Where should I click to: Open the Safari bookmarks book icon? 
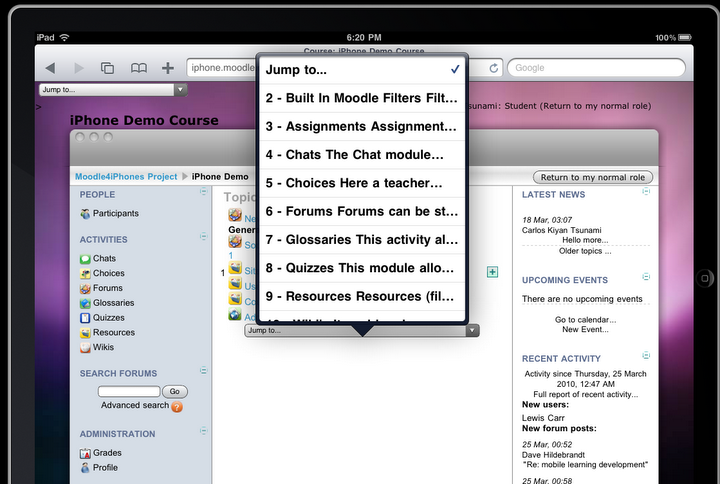tap(139, 68)
